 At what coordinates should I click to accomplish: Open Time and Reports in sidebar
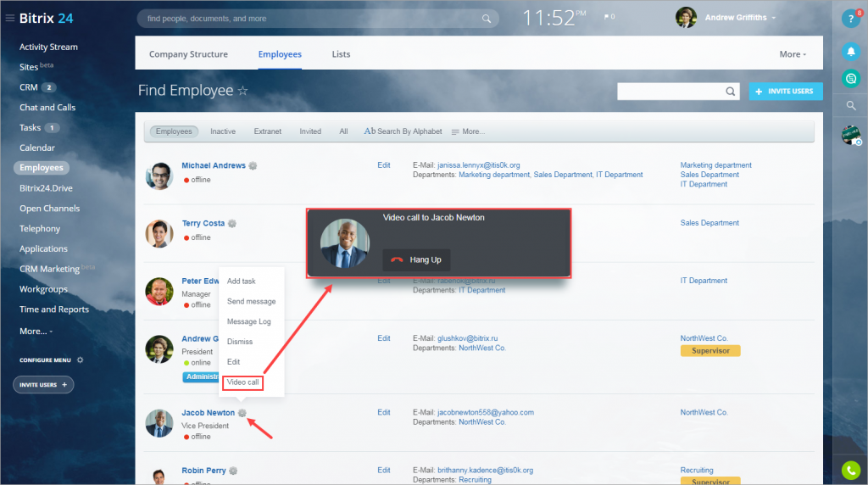click(x=54, y=309)
